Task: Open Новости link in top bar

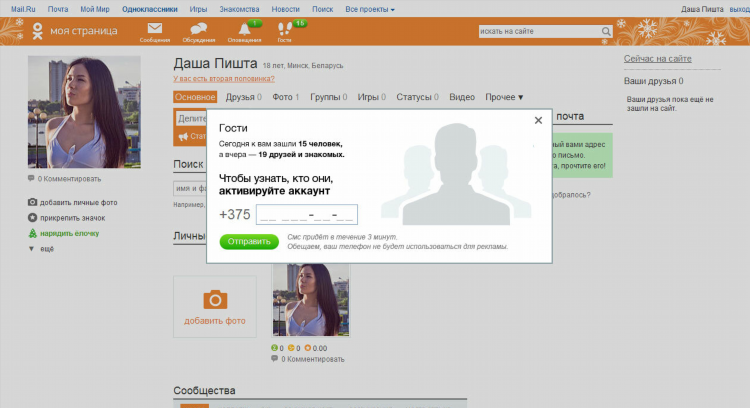Action: pos(286,9)
